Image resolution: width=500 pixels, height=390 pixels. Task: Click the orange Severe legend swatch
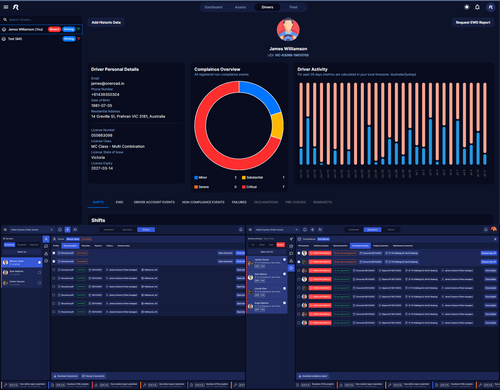[196, 187]
